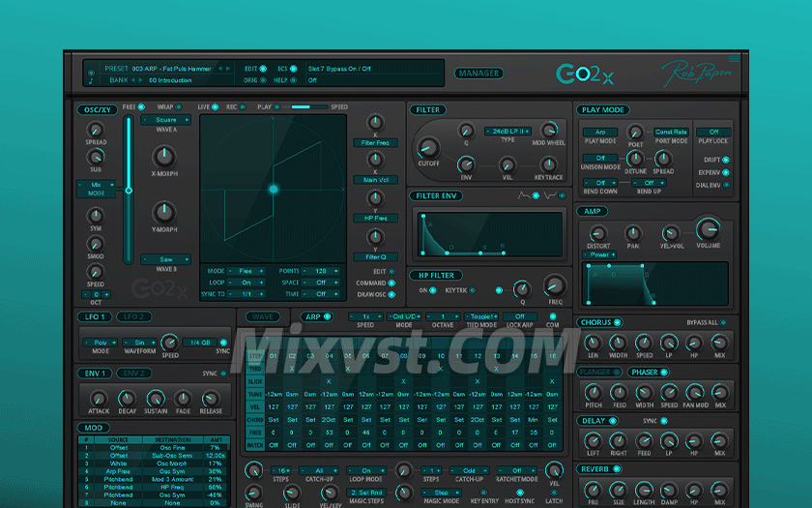The height and width of the screenshot is (508, 812).
Task: Toggle the WRAP option
Action: point(179,106)
